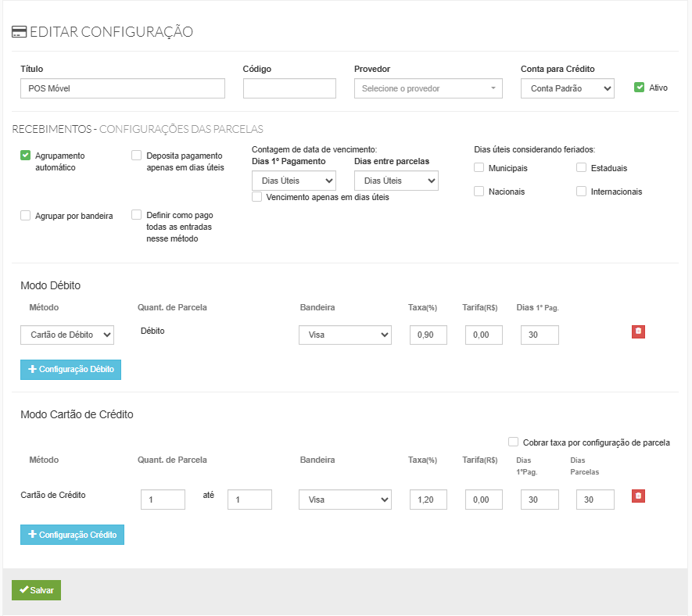Open the Cartão de Débito method dropdown

pyautogui.click(x=67, y=335)
